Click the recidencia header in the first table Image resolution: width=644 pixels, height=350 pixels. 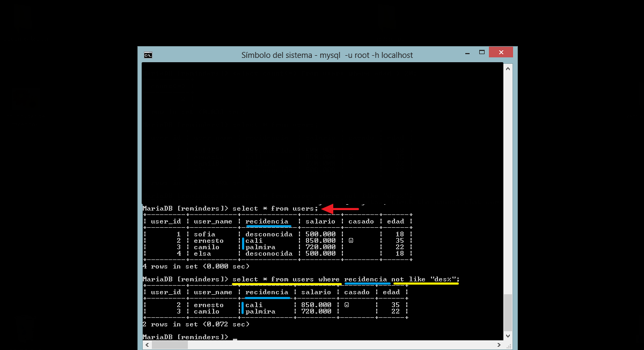coord(267,221)
